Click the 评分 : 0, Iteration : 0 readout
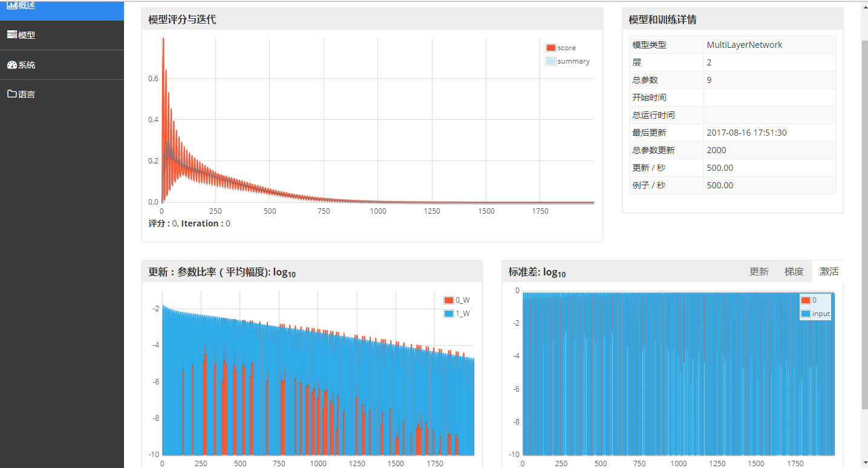The width and height of the screenshot is (868, 468). click(x=189, y=223)
